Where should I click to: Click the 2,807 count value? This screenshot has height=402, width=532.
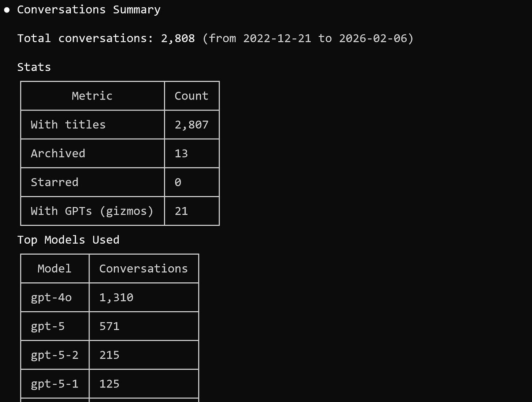191,124
